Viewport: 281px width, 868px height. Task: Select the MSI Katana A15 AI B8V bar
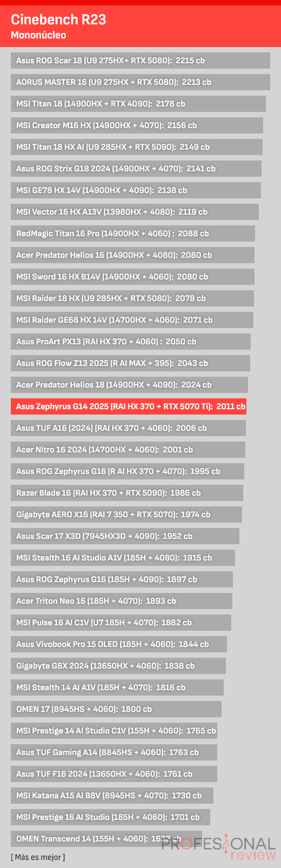click(112, 796)
